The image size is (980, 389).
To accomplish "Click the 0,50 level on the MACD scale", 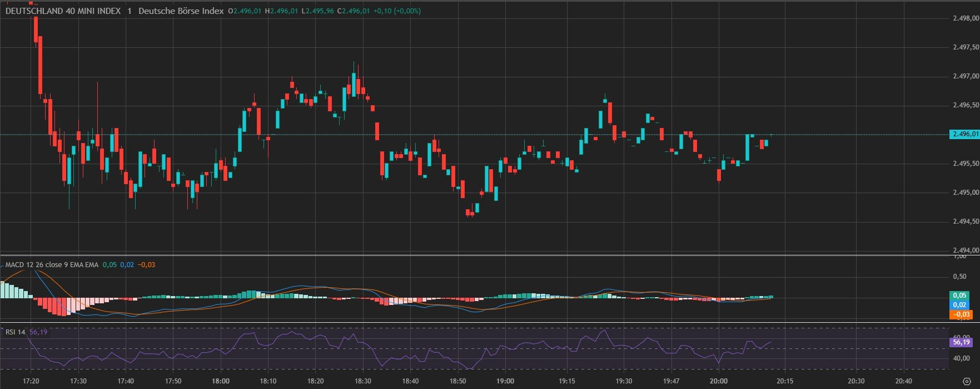I will pos(959,277).
